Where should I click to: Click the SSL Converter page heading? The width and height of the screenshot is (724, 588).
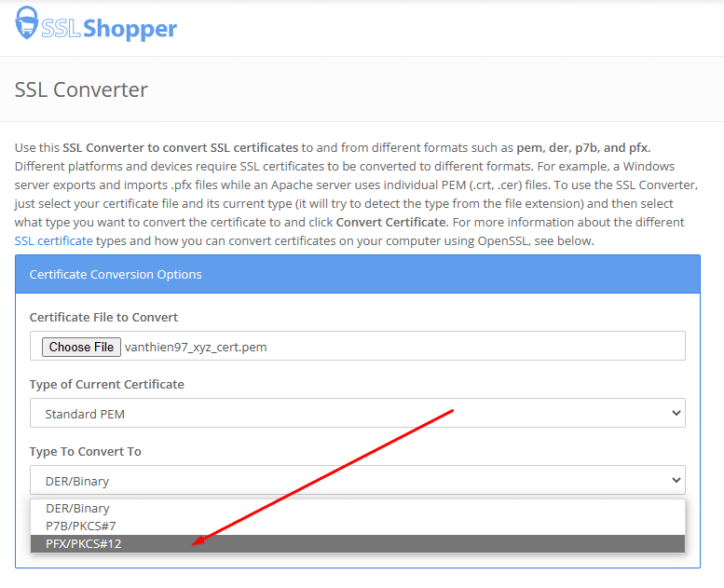tap(81, 89)
